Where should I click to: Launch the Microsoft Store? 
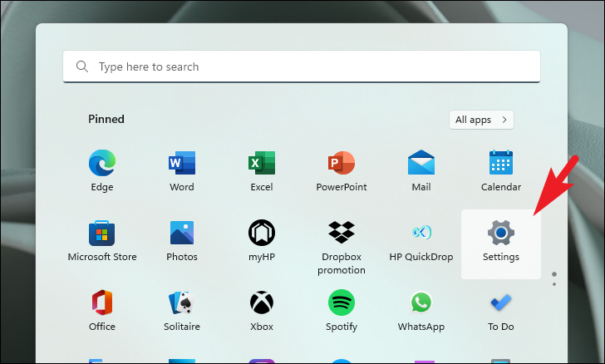pos(102,233)
